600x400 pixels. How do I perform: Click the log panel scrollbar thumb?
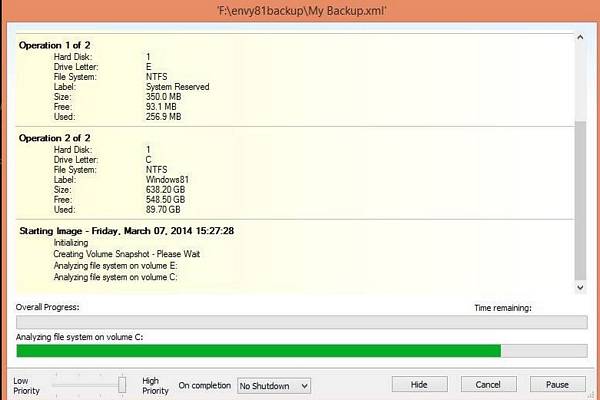pos(581,200)
